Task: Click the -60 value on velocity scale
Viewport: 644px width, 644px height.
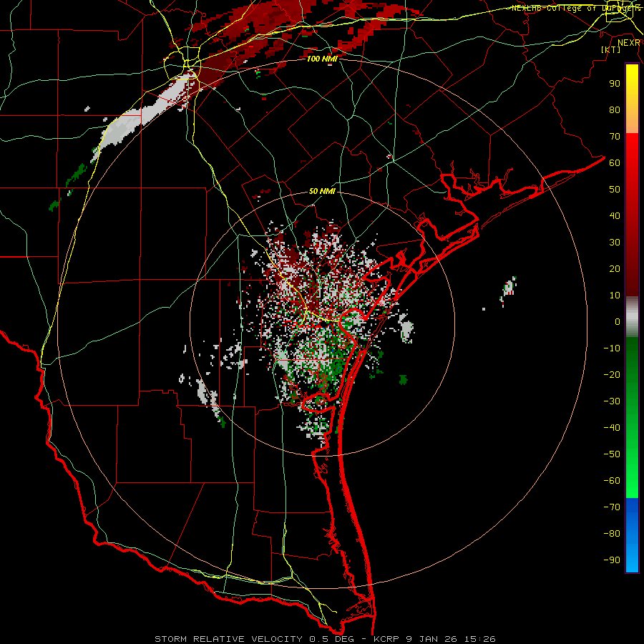Action: tap(612, 481)
